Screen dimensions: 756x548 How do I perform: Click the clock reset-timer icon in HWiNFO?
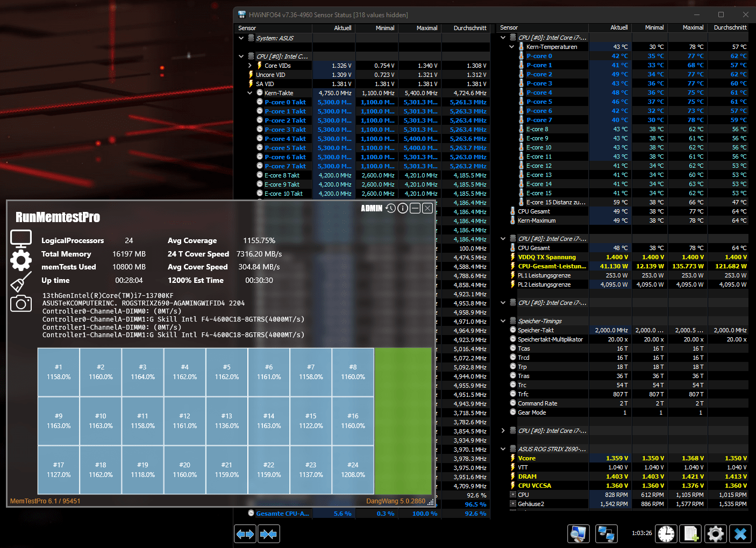click(x=666, y=534)
